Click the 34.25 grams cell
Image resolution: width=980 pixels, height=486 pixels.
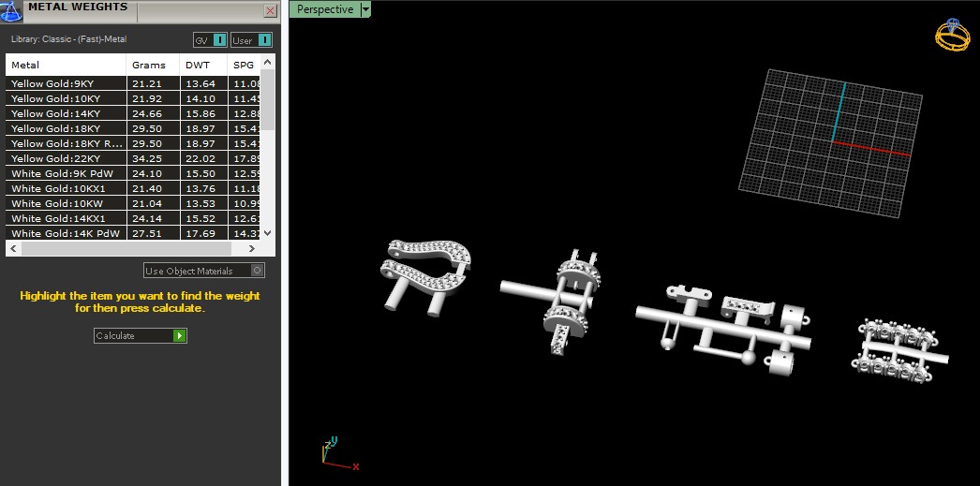[x=154, y=158]
